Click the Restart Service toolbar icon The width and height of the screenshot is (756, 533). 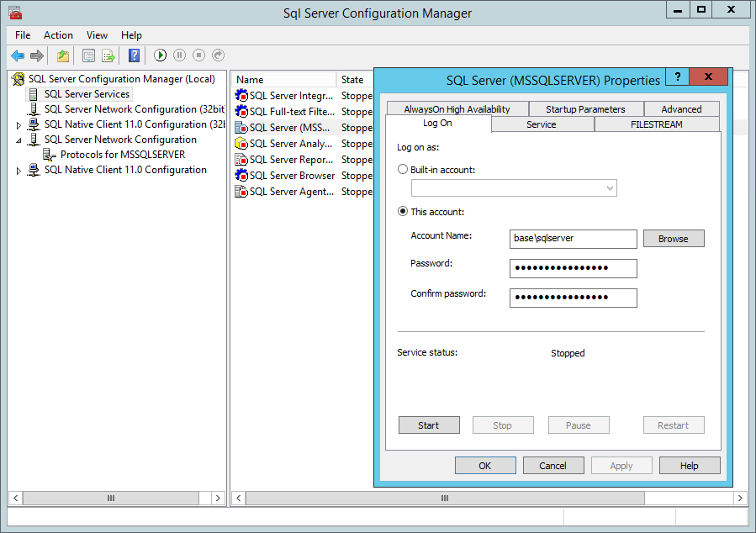click(x=219, y=55)
